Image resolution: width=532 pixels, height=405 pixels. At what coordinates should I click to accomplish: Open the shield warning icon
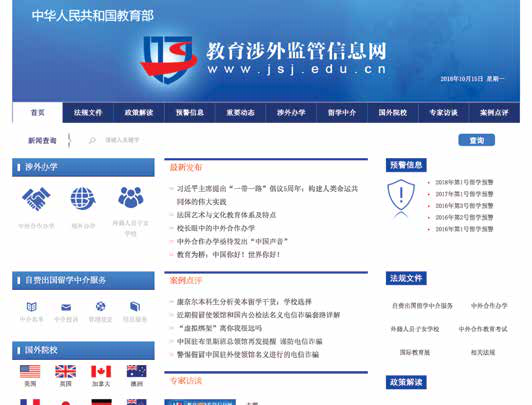pos(401,198)
